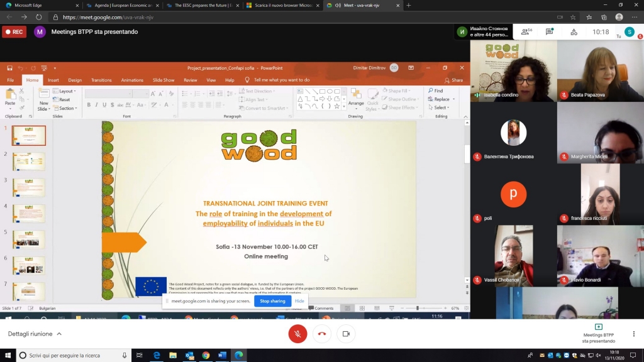Toggle text Shadow formatting
The height and width of the screenshot is (362, 644).
[112, 105]
